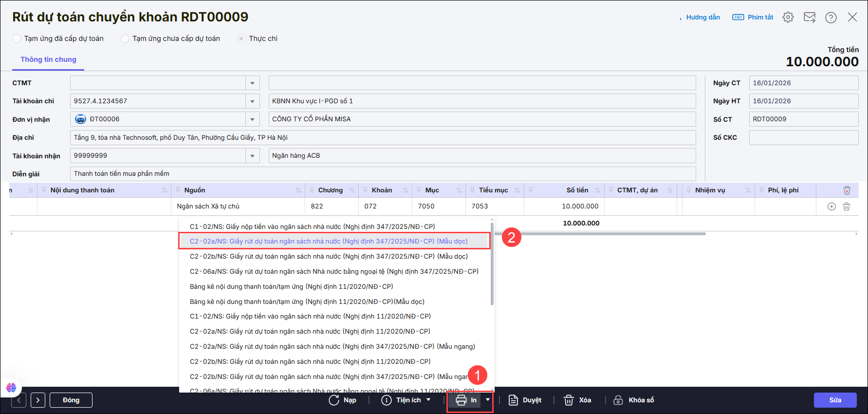The width and height of the screenshot is (868, 414).
Task: Sort by the Khoản column sort icon
Action: (x=406, y=190)
